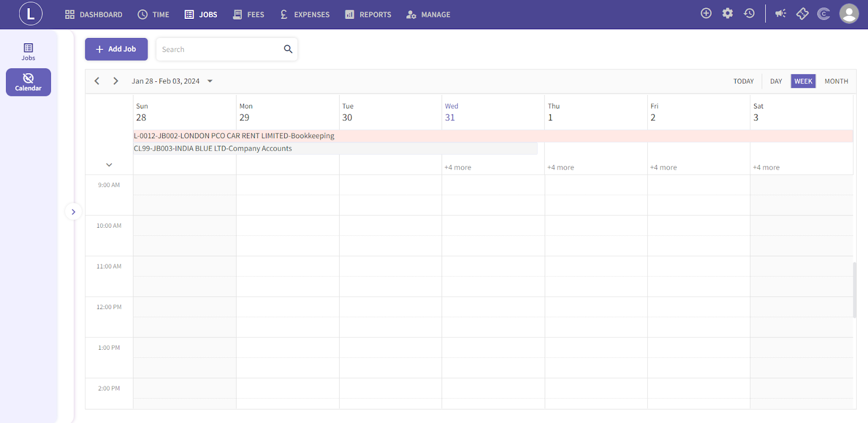Viewport: 868px width, 423px height.
Task: Click the L logo in the header
Action: 30,14
